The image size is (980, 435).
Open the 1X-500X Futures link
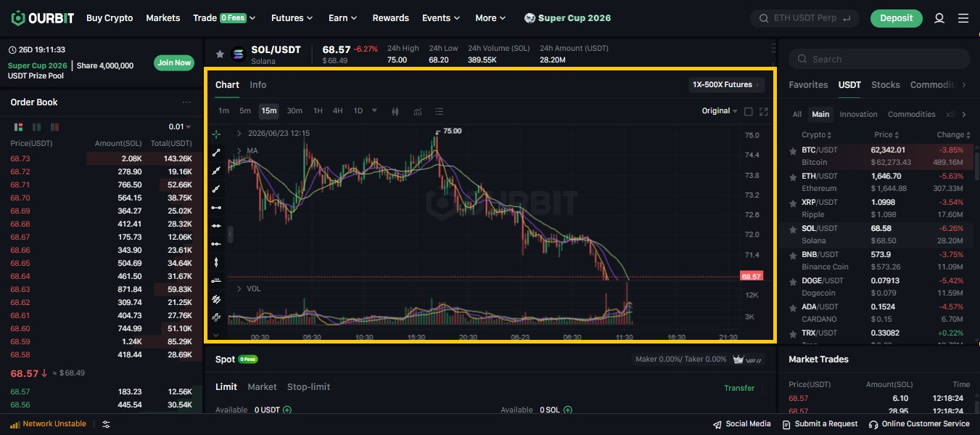(727, 85)
